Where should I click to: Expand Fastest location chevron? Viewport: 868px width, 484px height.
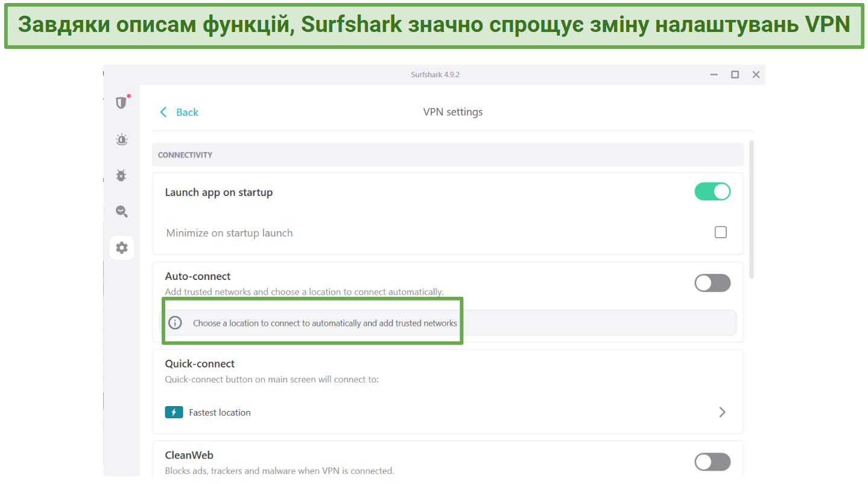722,412
